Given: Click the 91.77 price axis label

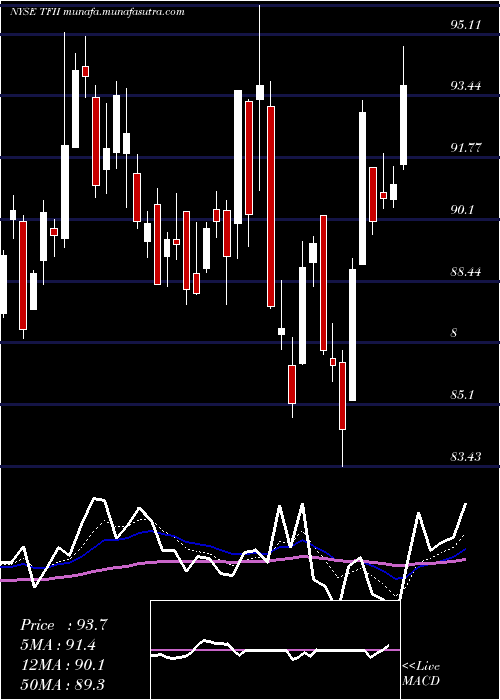Looking at the screenshot, I should (466, 148).
